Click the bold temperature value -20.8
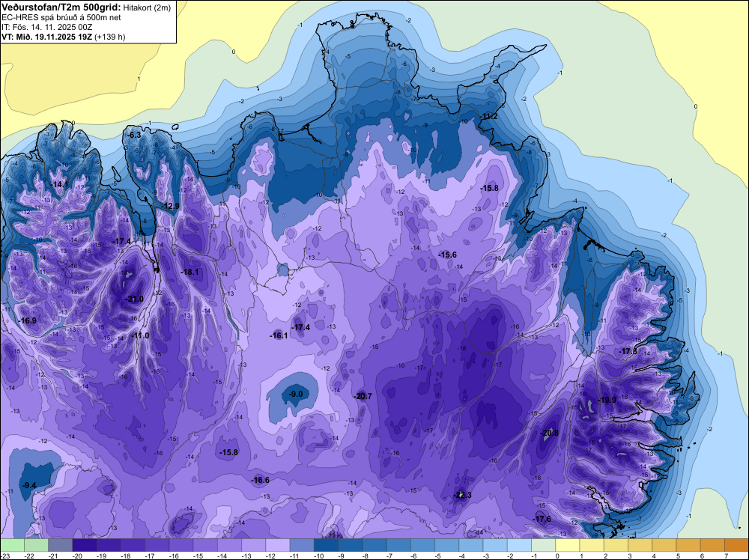 (549, 433)
